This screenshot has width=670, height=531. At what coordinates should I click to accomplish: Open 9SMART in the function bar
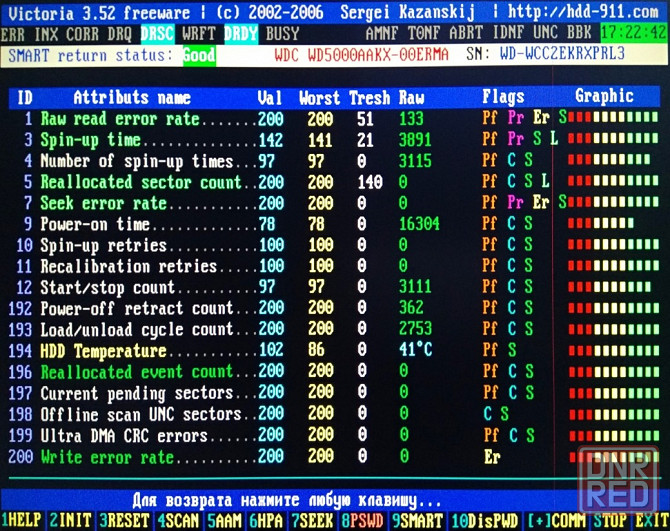pos(418,520)
